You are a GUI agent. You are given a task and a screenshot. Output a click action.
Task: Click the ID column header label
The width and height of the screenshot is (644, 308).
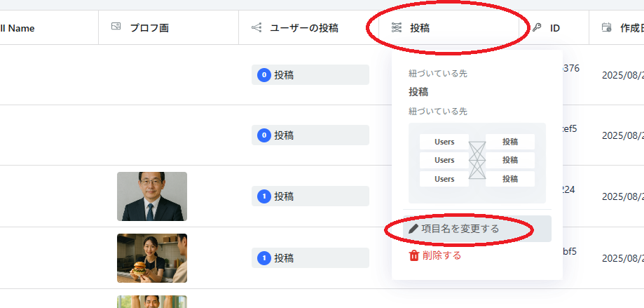[555, 28]
